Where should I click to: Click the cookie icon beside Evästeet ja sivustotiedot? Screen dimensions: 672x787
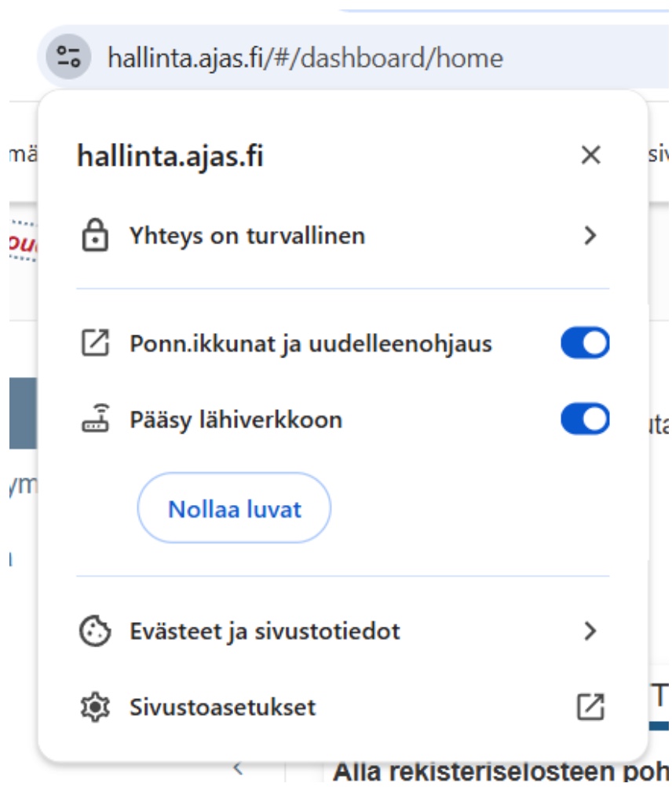[95, 631]
